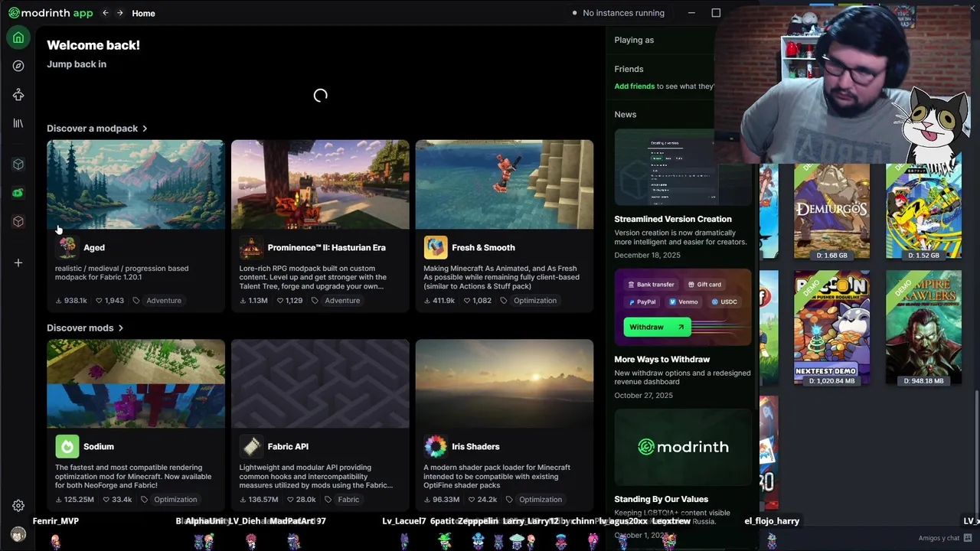
Task: Expand Discover a modpack section link
Action: click(x=97, y=129)
